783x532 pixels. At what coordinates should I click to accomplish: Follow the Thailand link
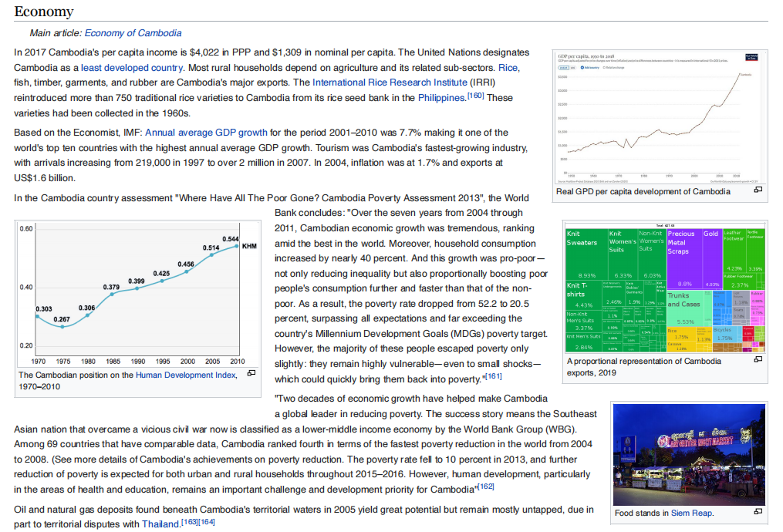pos(160,524)
